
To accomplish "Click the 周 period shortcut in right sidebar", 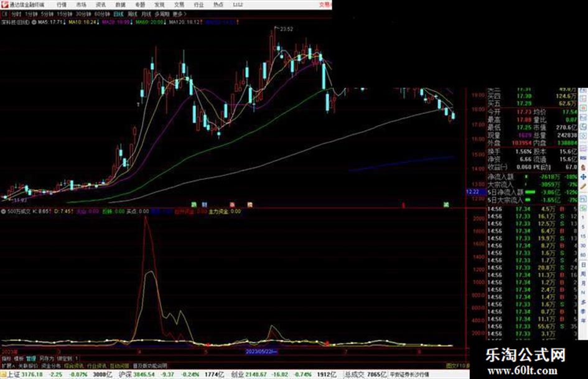I will [x=583, y=274].
